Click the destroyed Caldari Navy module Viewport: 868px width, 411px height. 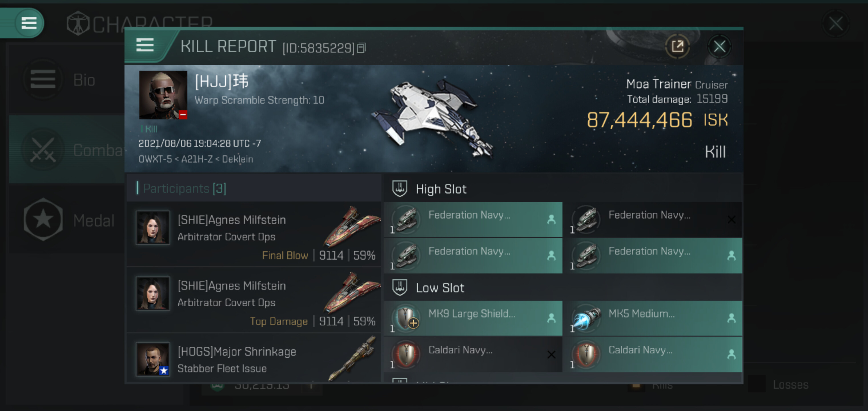click(473, 354)
